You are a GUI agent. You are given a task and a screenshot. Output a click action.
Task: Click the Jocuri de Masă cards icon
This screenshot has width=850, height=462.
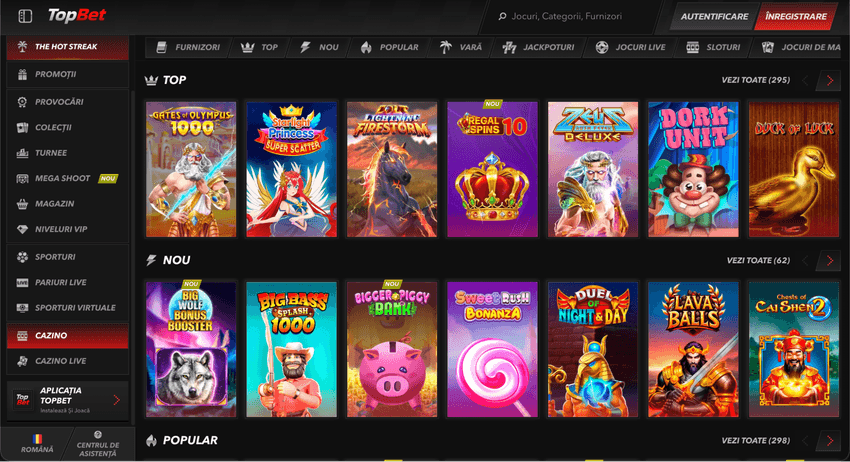pyautogui.click(x=768, y=47)
